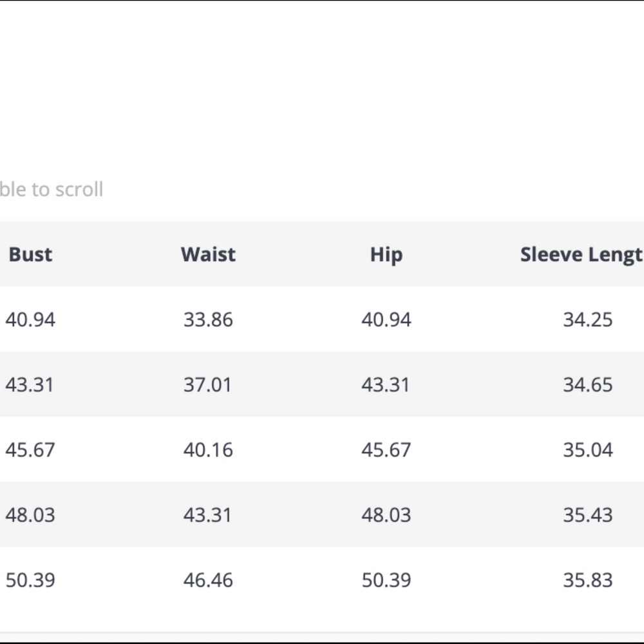Screen dimensions: 644x644
Task: Select the 33.86 waist value
Action: [208, 319]
